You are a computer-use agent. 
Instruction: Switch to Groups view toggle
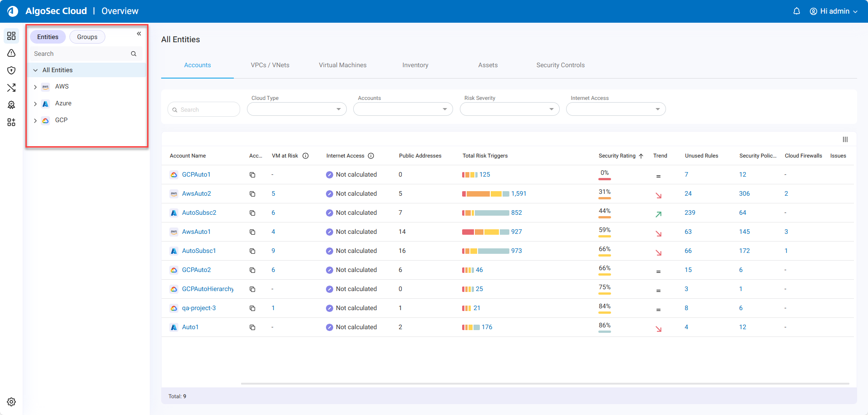(87, 37)
